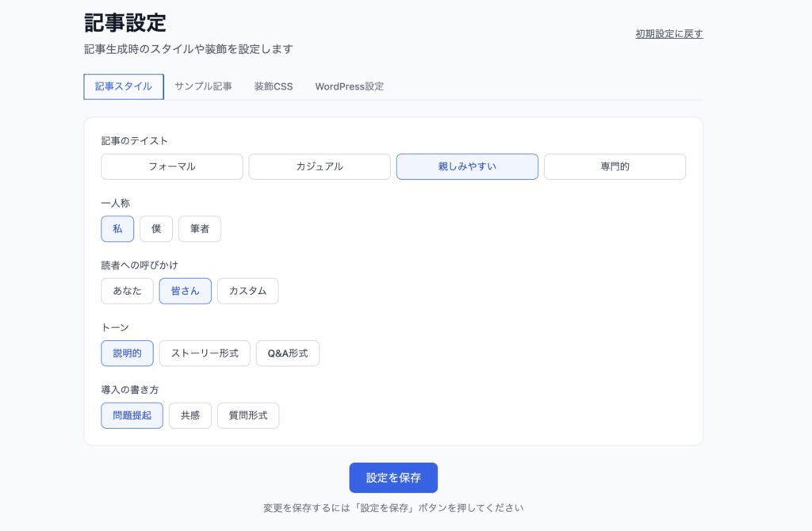Screen dimensions: 812x531
Task: Toggle the 皆さん reader address option
Action: [x=185, y=291]
